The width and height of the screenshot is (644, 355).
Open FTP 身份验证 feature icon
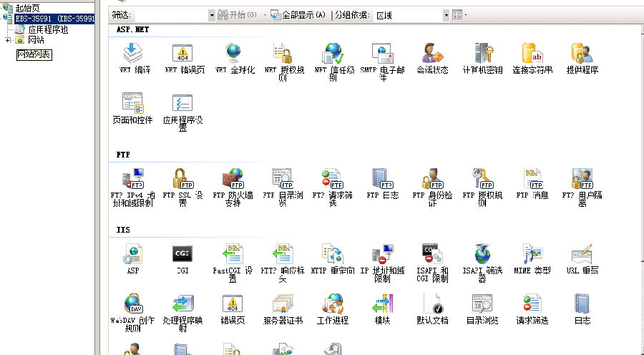[x=432, y=179]
